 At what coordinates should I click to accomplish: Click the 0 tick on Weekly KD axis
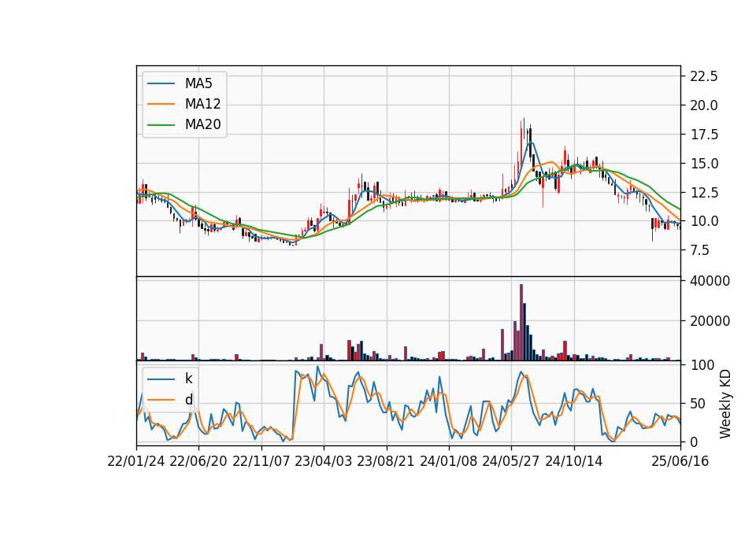pyautogui.click(x=694, y=441)
